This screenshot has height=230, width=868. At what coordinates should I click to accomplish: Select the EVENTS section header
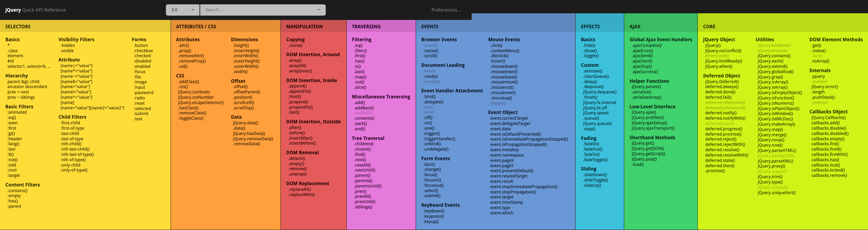pyautogui.click(x=430, y=27)
